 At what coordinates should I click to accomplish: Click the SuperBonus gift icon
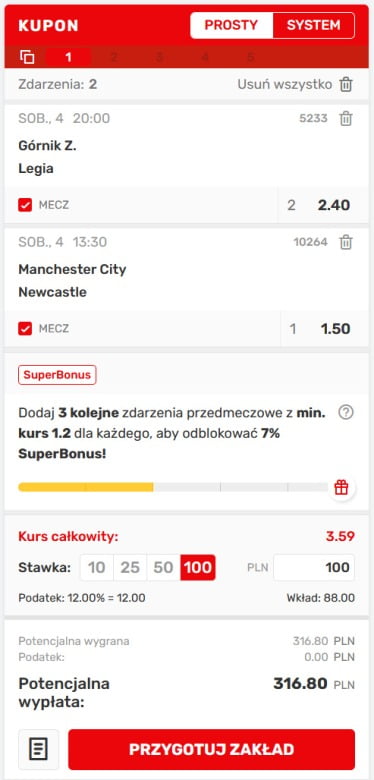point(341,488)
